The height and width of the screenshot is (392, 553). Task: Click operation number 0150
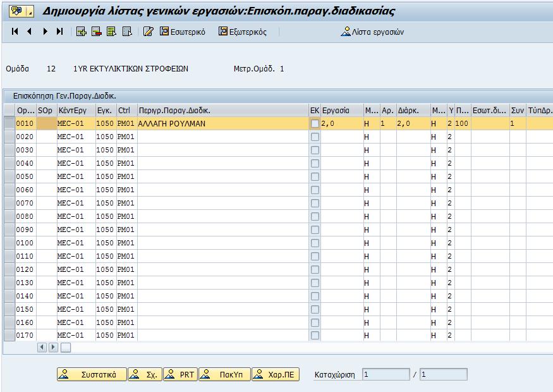point(26,309)
